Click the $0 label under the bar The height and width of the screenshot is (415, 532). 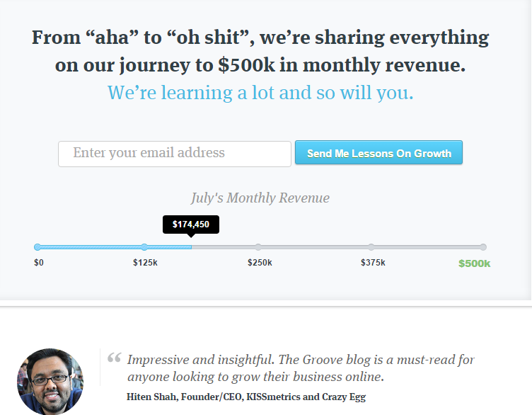coord(39,263)
